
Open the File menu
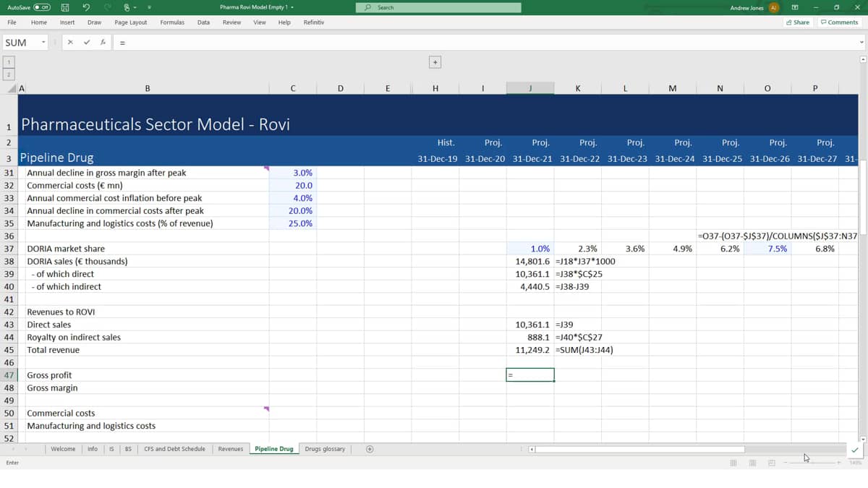click(12, 22)
